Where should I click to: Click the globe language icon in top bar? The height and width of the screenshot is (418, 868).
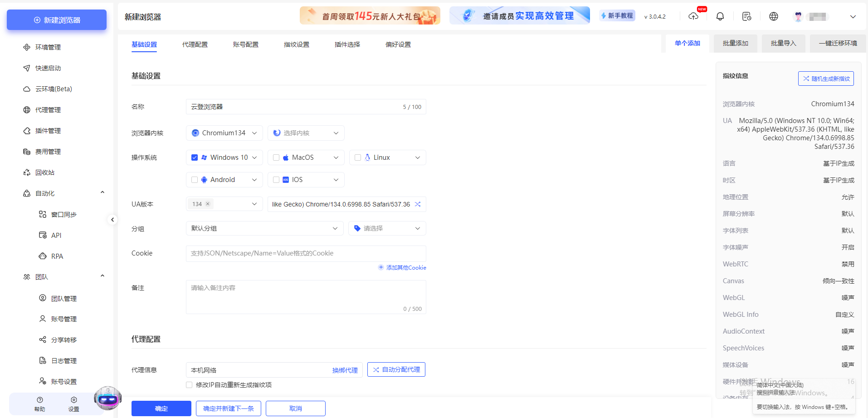(773, 16)
